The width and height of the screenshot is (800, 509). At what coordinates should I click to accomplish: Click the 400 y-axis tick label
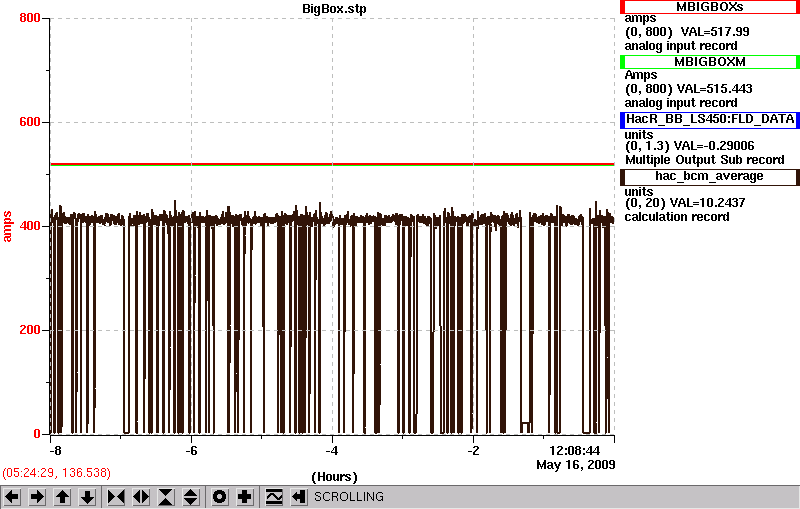(x=30, y=226)
